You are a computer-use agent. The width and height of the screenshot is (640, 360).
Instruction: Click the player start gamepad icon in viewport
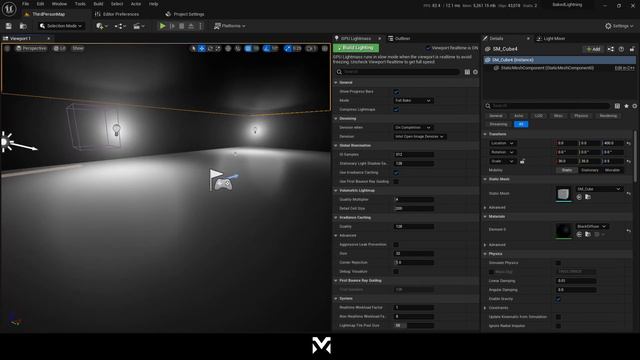223,184
